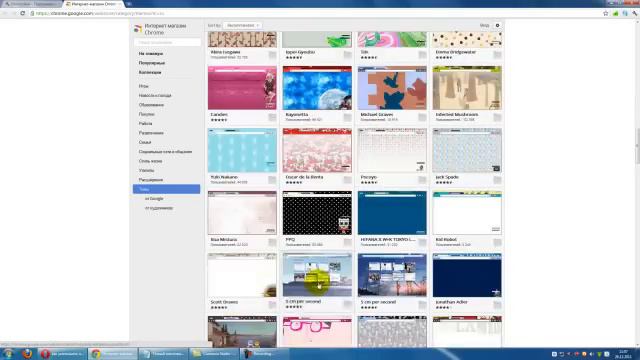
Task: Filter themes by от художников
Action: (x=159, y=208)
